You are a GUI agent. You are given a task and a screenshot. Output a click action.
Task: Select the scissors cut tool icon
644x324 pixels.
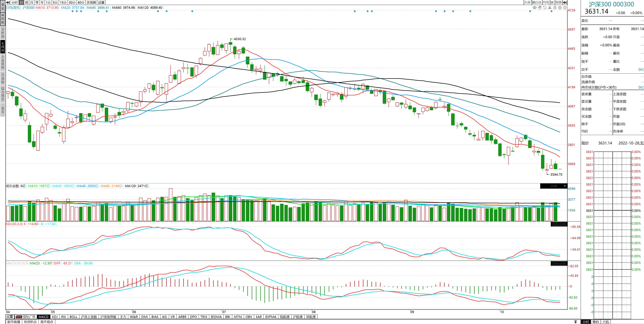pyautogui.click(x=550, y=8)
